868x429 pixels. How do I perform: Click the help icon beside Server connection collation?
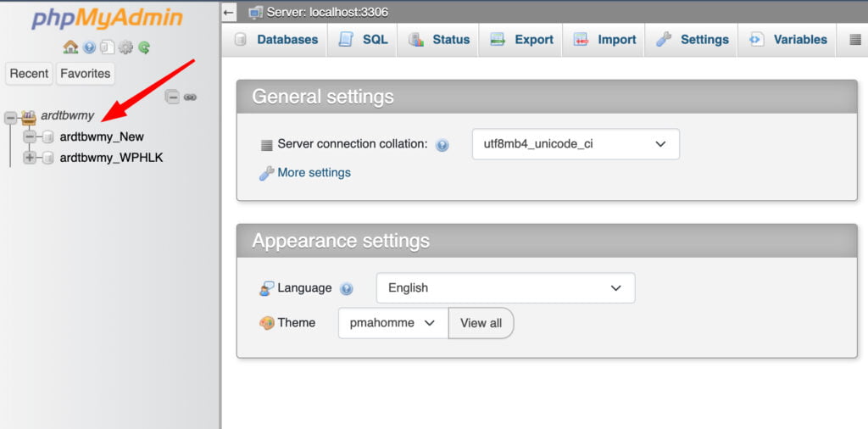(442, 146)
